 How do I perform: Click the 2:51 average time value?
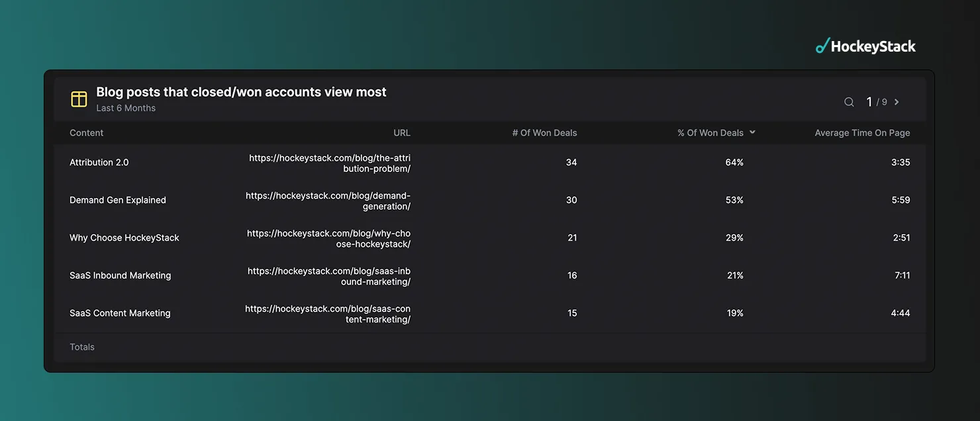pos(901,238)
